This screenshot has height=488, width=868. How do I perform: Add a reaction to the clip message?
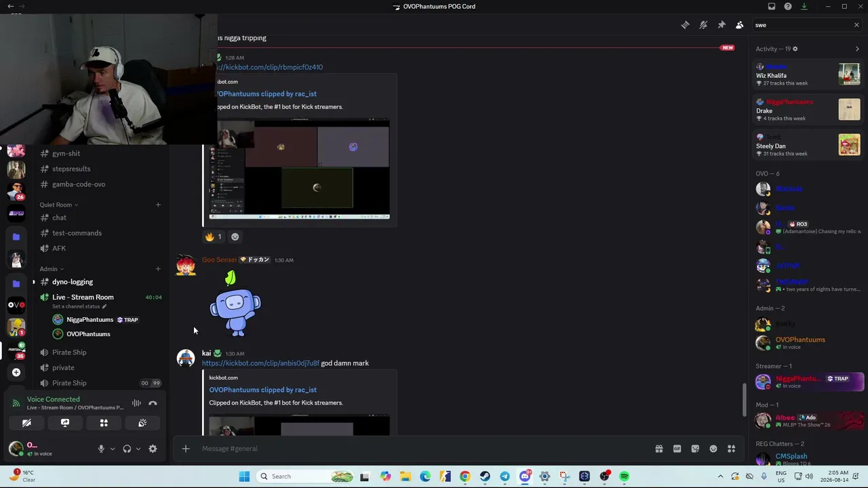pos(235,237)
